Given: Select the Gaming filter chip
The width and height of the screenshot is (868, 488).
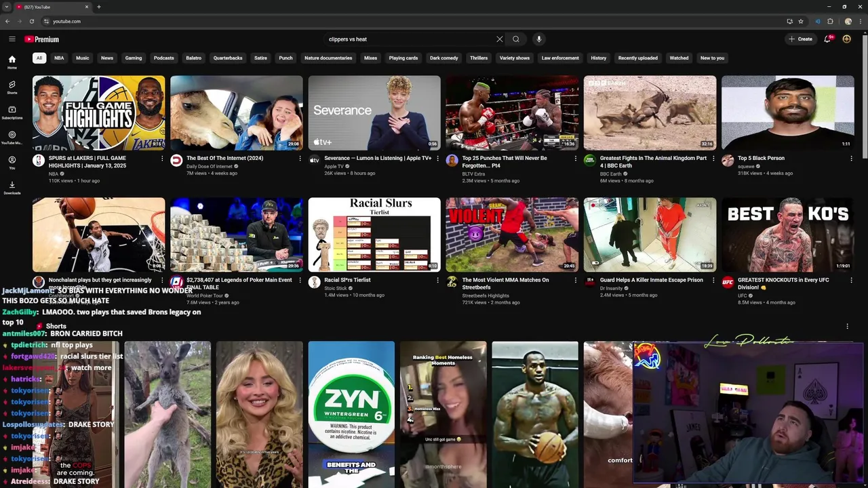Looking at the screenshot, I should tap(134, 58).
